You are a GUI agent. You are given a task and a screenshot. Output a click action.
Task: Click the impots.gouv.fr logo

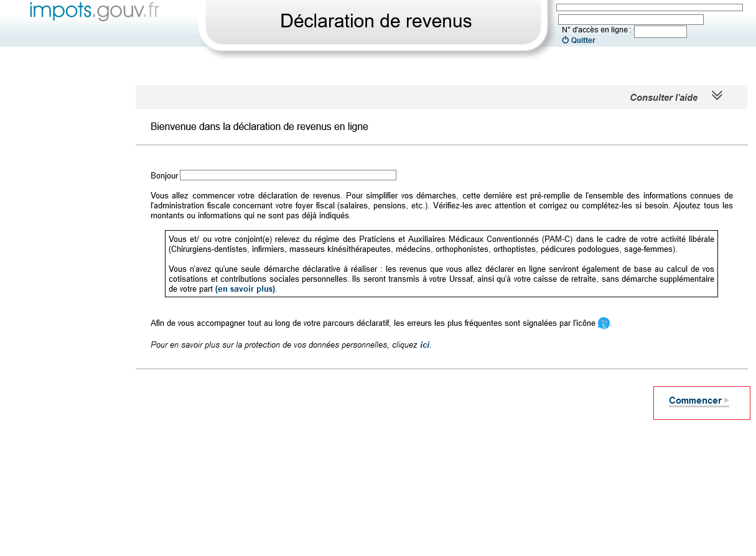[x=94, y=11]
